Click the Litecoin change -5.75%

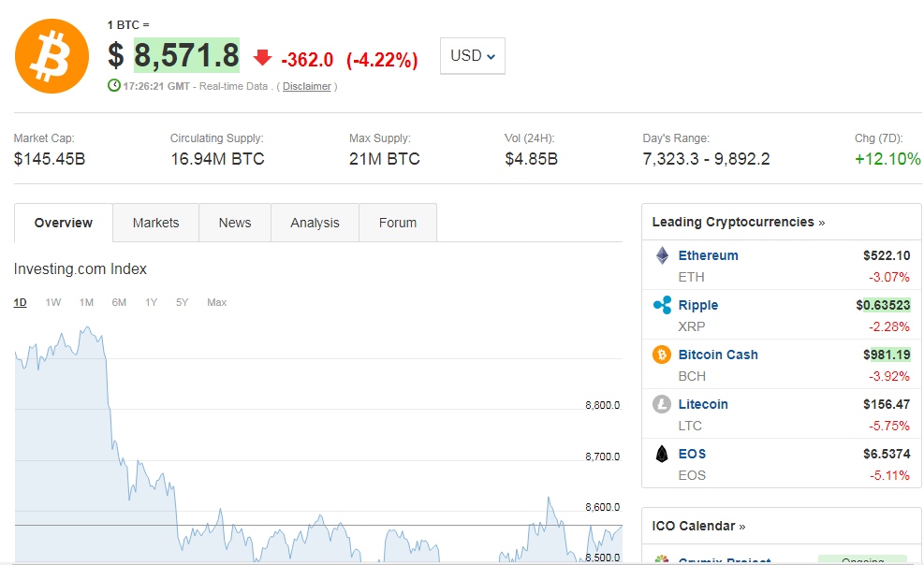click(x=889, y=425)
